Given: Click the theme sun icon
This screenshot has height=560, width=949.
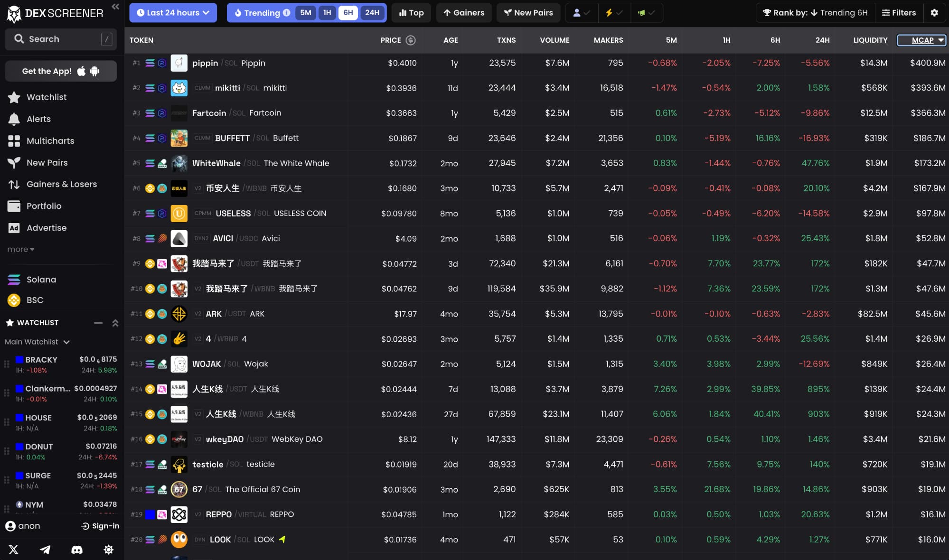Looking at the screenshot, I should tap(108, 550).
